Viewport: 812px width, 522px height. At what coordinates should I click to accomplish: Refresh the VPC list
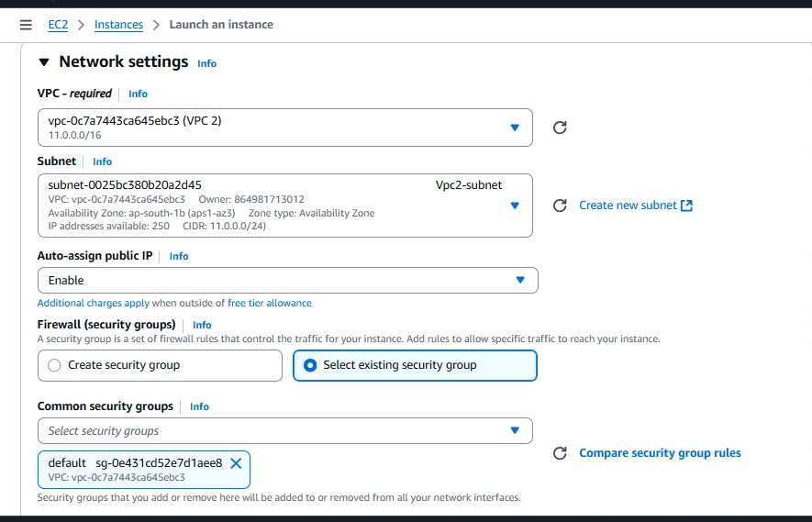tap(560, 128)
